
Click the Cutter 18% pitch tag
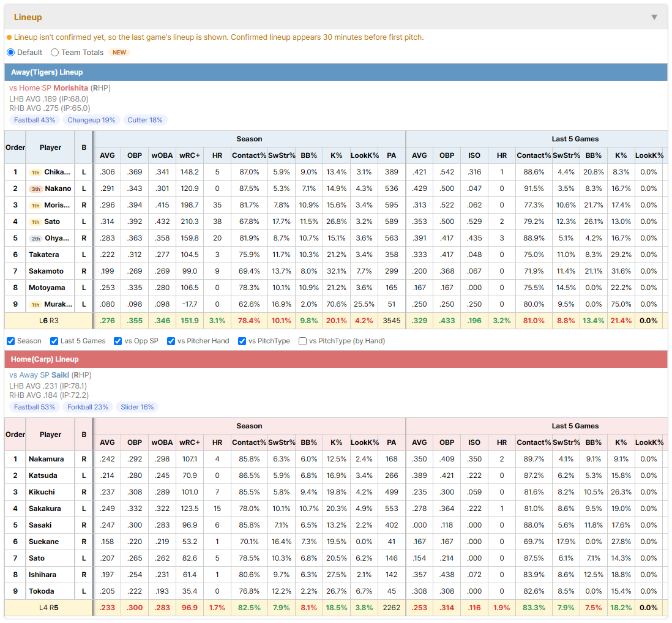click(145, 120)
